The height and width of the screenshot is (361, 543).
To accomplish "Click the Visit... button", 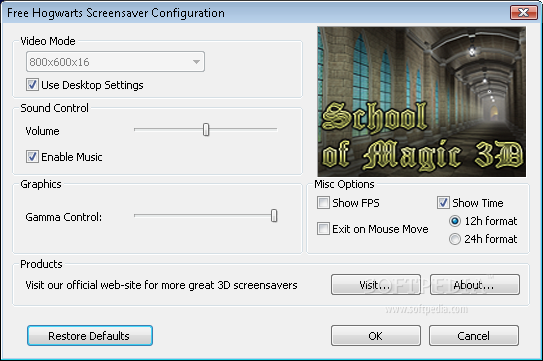I will (x=376, y=285).
